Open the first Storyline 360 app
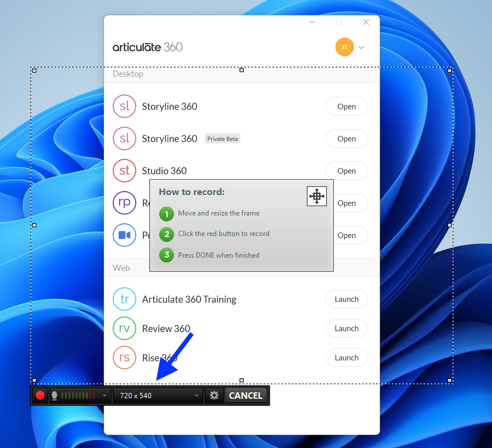Image resolution: width=492 pixels, height=448 pixels. point(346,106)
